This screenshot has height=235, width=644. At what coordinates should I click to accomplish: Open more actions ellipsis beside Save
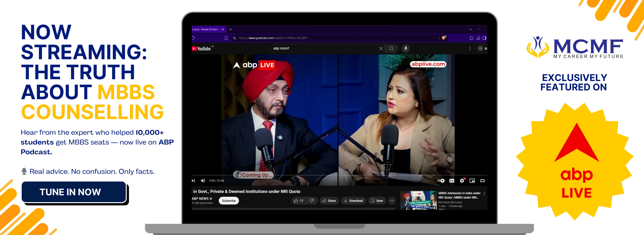392,201
